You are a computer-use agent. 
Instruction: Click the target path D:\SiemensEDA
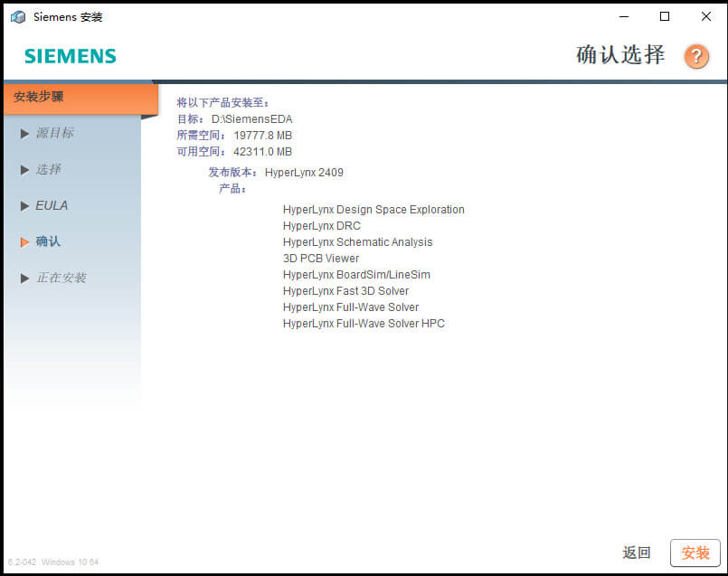click(x=252, y=119)
